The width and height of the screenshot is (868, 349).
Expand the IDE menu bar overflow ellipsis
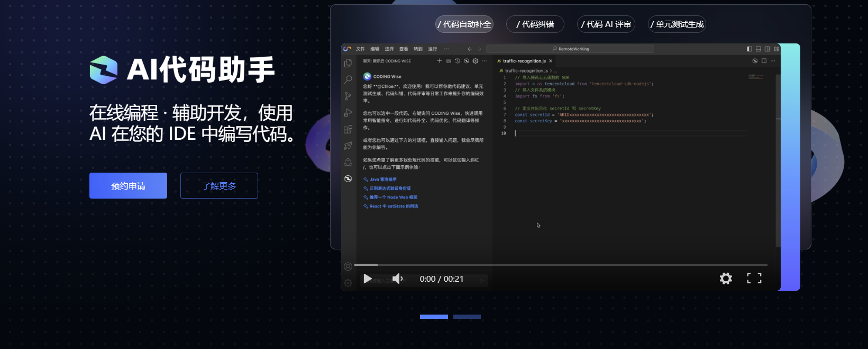(x=446, y=49)
